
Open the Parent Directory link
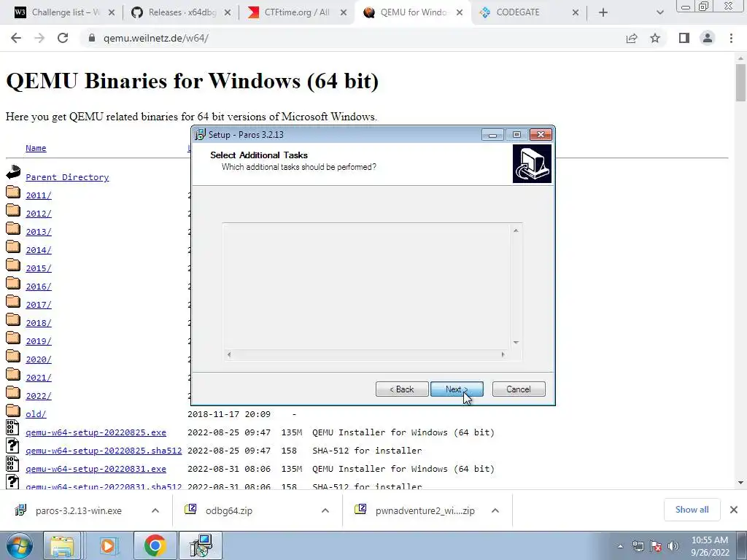click(67, 177)
